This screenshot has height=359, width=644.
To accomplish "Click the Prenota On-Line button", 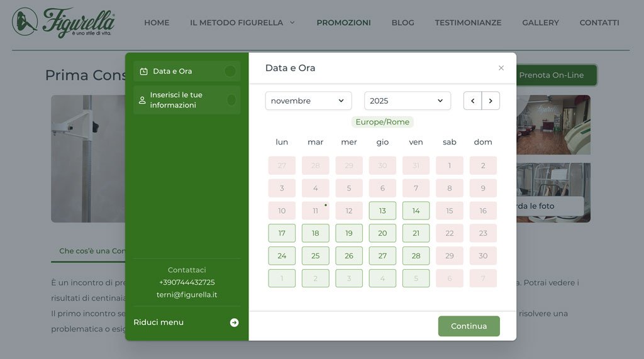I will tap(556, 75).
